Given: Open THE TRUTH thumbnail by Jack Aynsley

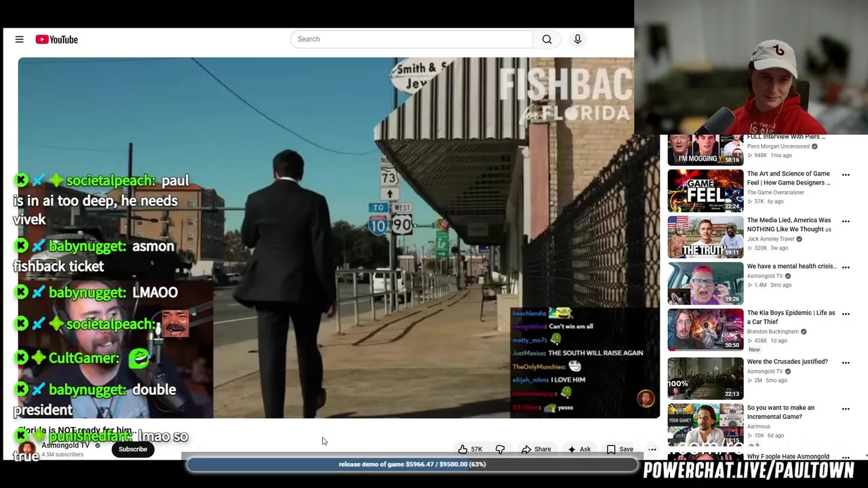Looking at the screenshot, I should click(x=705, y=237).
